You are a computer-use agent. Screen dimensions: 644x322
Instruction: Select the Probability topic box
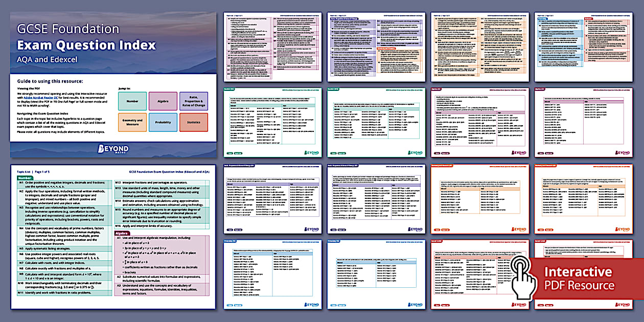click(163, 122)
